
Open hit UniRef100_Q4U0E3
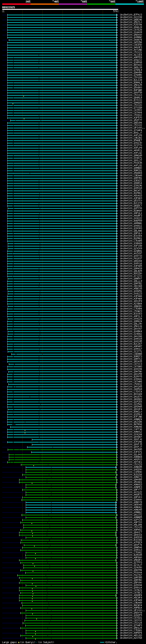click(x=131, y=48)
